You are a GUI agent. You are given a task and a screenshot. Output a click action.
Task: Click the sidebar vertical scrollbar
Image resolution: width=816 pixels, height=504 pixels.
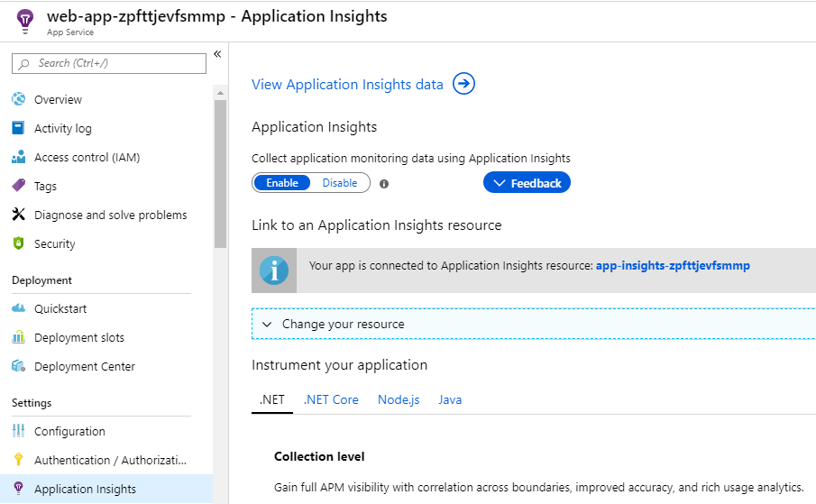[220, 171]
